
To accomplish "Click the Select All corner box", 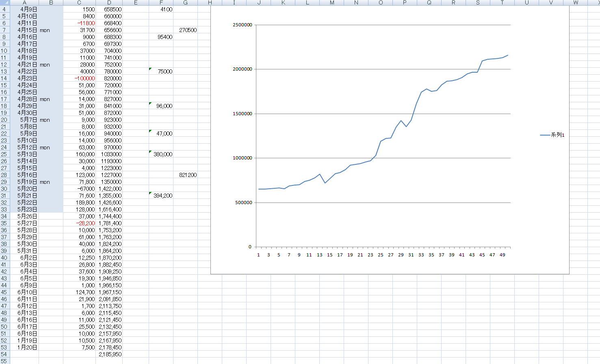I will [x=5, y=2].
